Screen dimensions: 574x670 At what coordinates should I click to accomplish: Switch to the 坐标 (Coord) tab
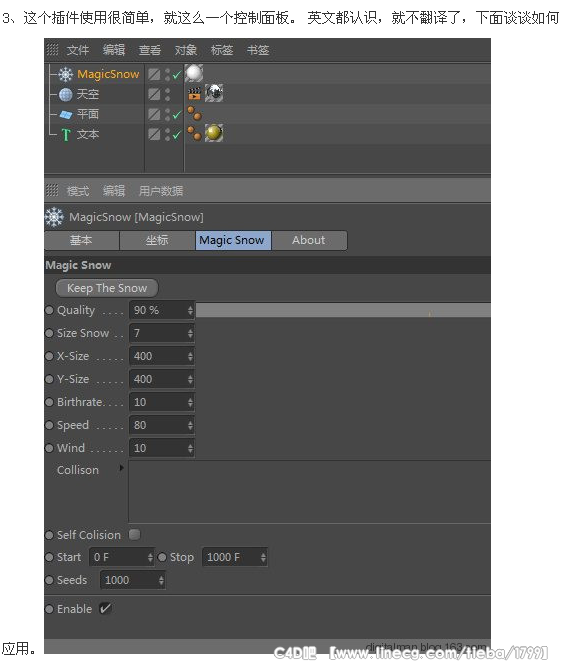[157, 240]
